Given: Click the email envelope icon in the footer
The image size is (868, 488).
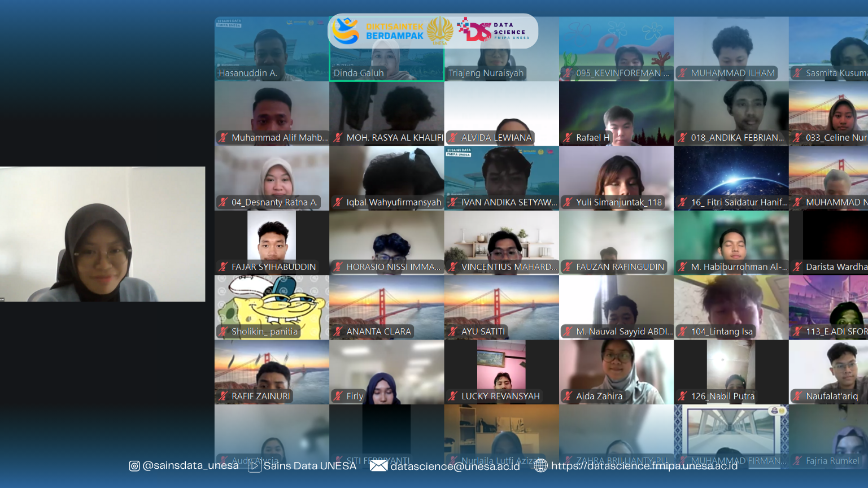Looking at the screenshot, I should 378,466.
